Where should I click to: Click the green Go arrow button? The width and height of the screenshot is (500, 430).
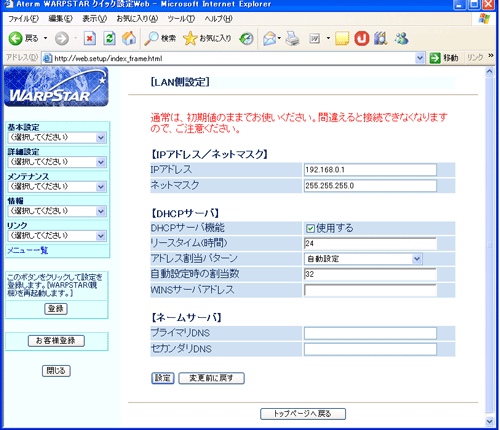click(x=435, y=58)
